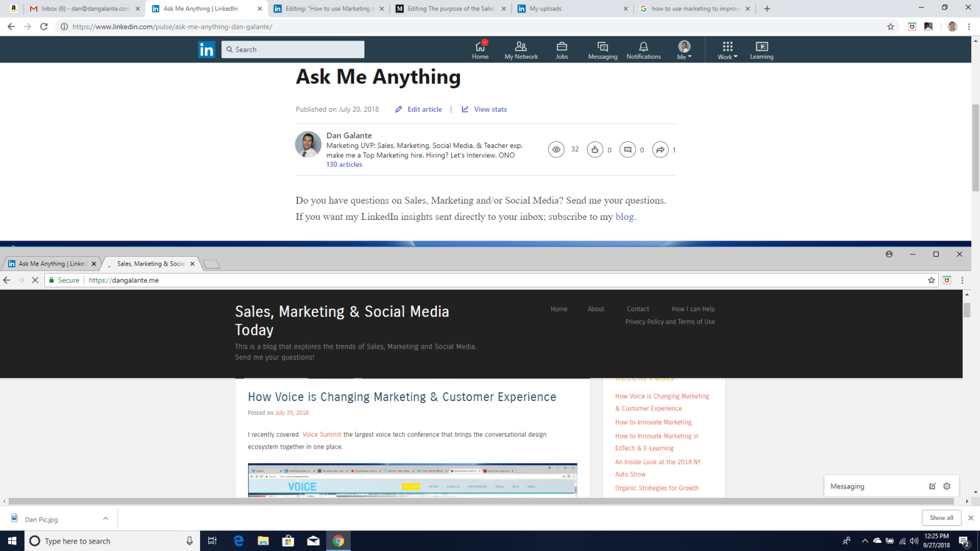Open compose message icon in Messaging bar
This screenshot has width=980, height=551.
(932, 486)
